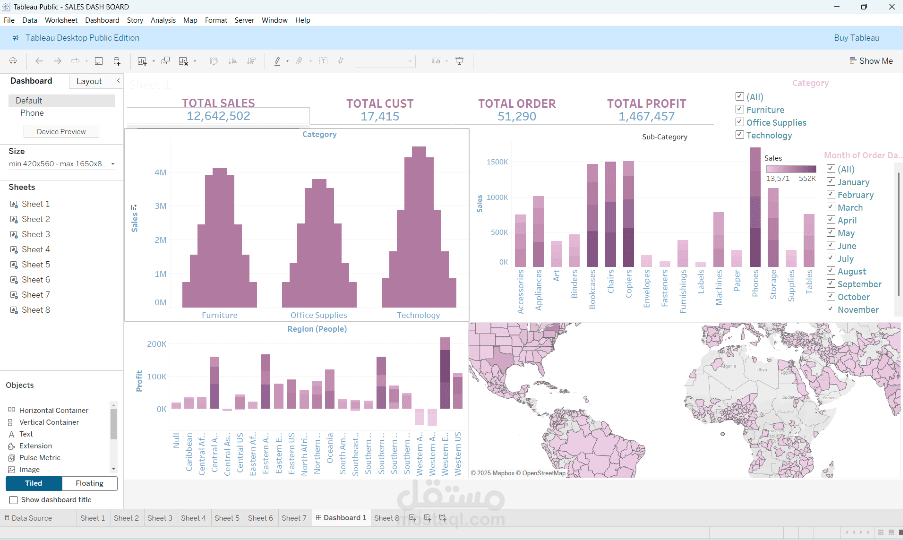Select the Tiled layout button
Image resolution: width=903 pixels, height=540 pixels.
[33, 483]
